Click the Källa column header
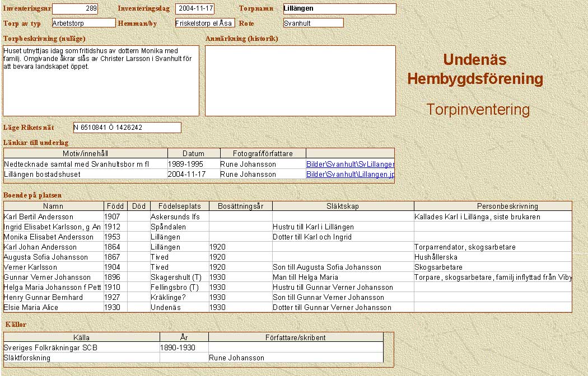Screen dimensions: 588x376 (x=81, y=337)
